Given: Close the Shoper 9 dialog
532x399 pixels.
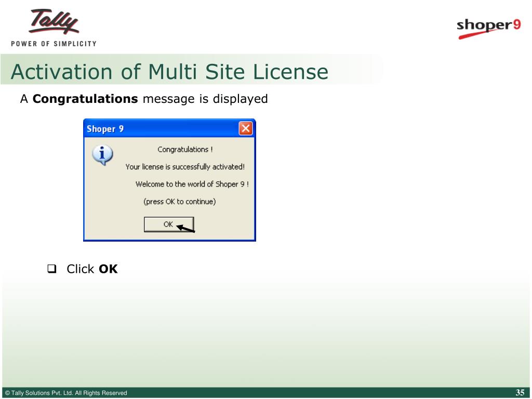Looking at the screenshot, I should point(245,129).
